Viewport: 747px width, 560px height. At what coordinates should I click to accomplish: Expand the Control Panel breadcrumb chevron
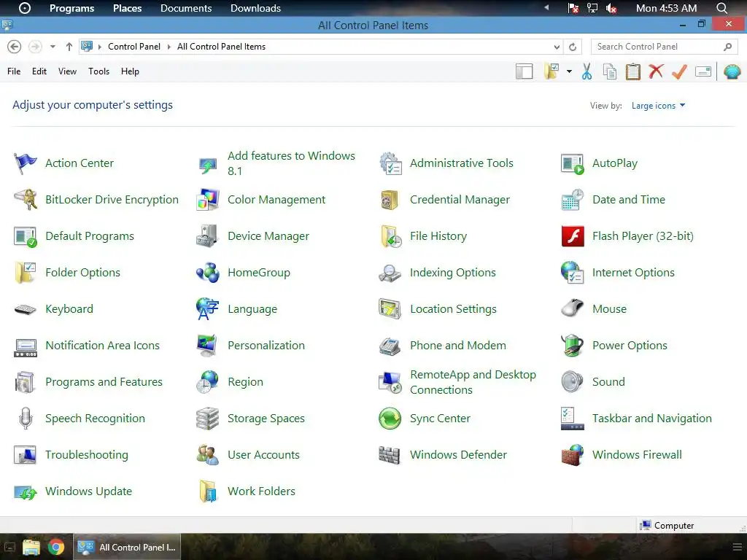point(169,47)
